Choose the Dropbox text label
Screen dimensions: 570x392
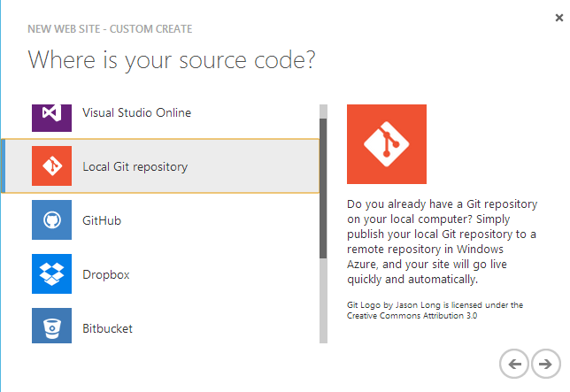pyautogui.click(x=106, y=274)
